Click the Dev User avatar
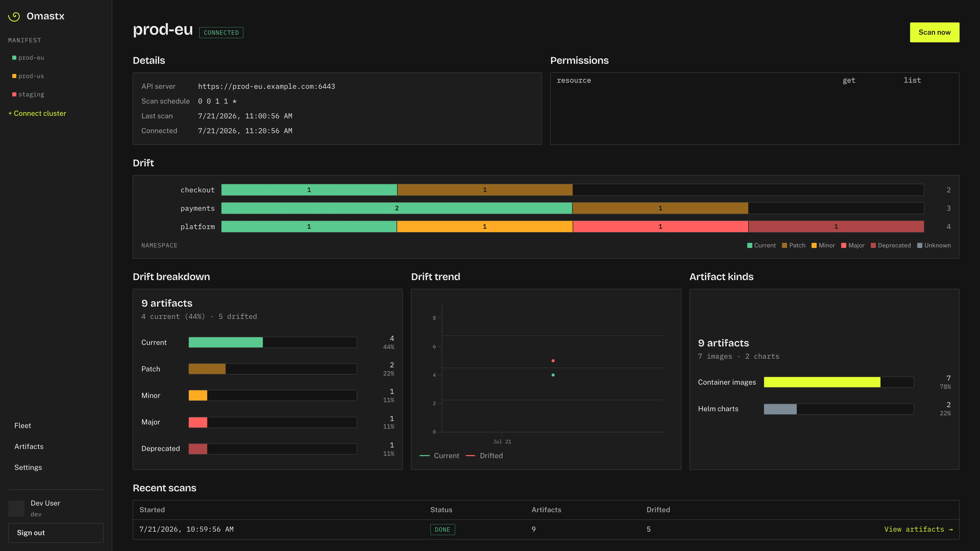This screenshot has width=980, height=551. pyautogui.click(x=16, y=508)
